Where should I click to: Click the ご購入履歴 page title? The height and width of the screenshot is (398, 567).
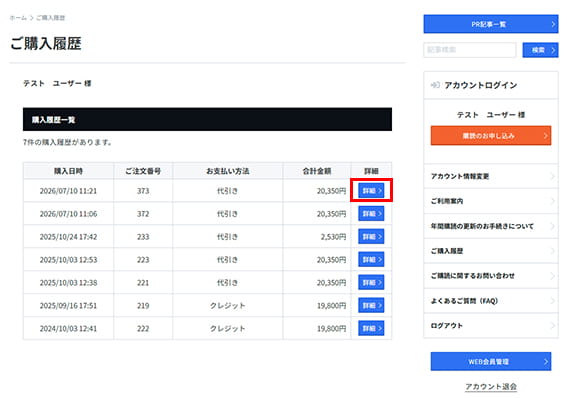point(46,43)
